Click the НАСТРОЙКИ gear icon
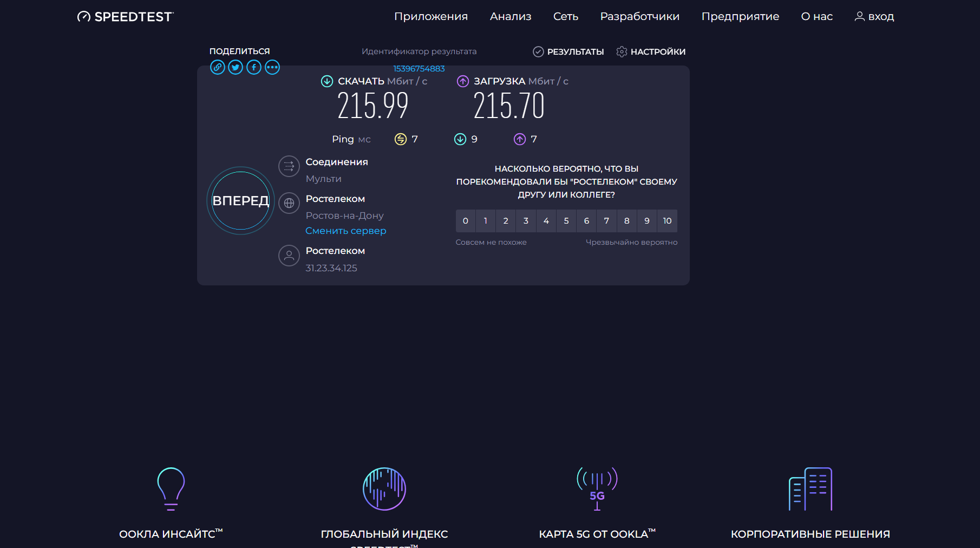The image size is (980, 548). pos(622,51)
